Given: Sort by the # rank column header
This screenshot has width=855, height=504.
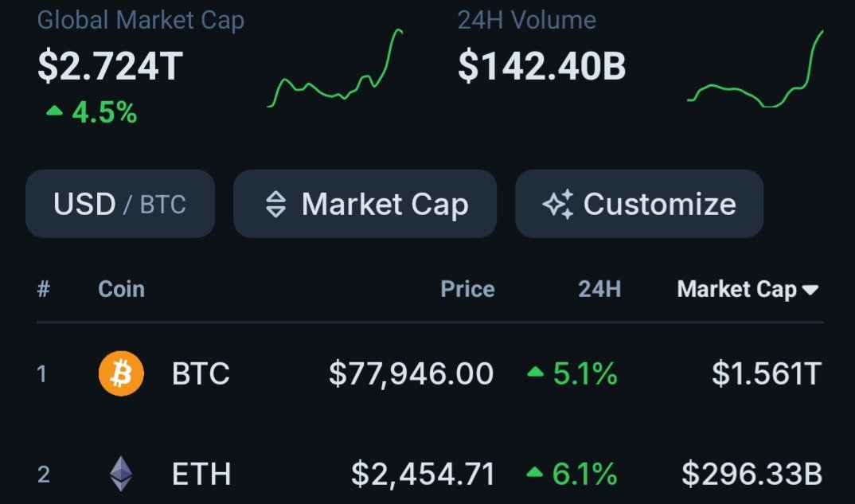Looking at the screenshot, I should pos(44,289).
